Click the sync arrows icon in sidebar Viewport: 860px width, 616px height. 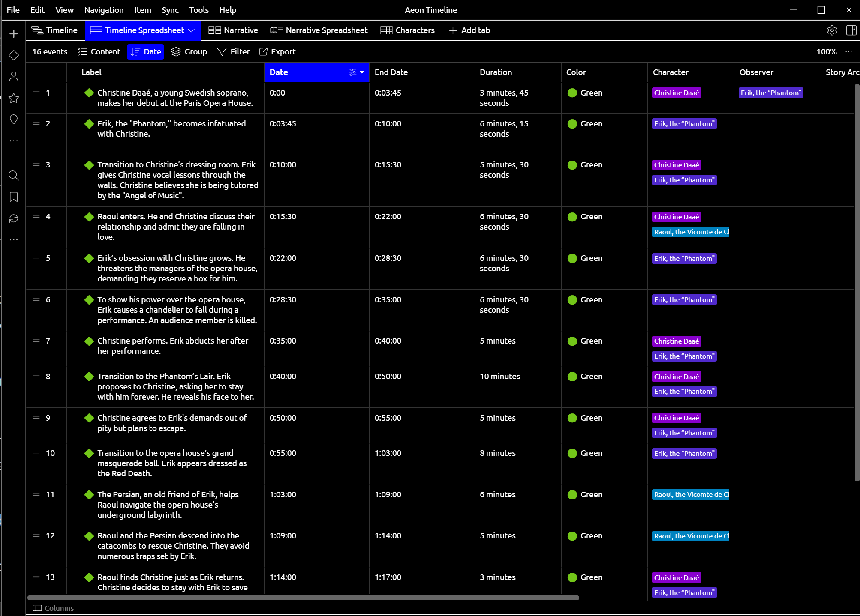click(14, 218)
